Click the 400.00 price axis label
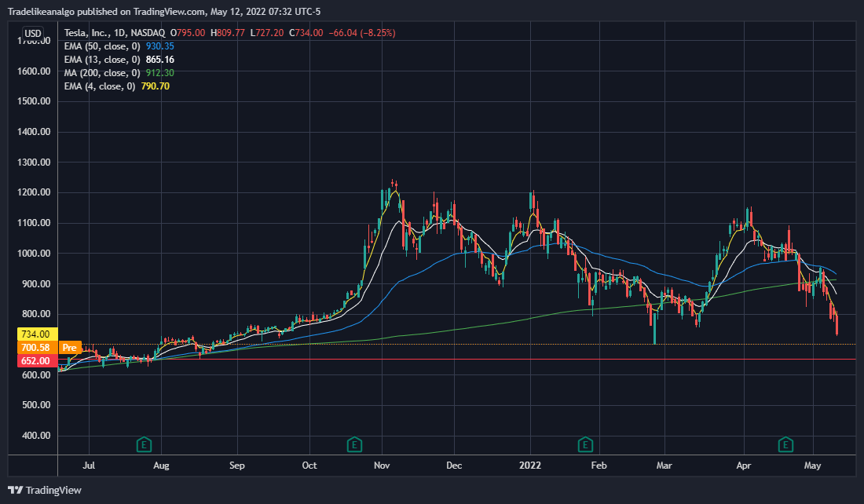 pyautogui.click(x=36, y=435)
